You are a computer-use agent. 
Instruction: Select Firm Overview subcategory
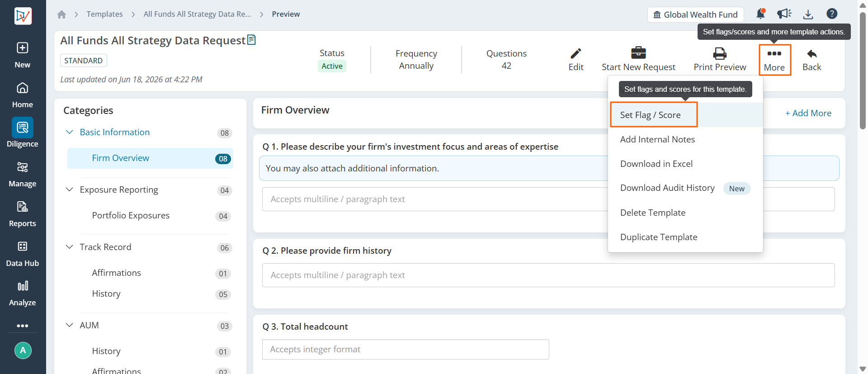click(x=150, y=158)
